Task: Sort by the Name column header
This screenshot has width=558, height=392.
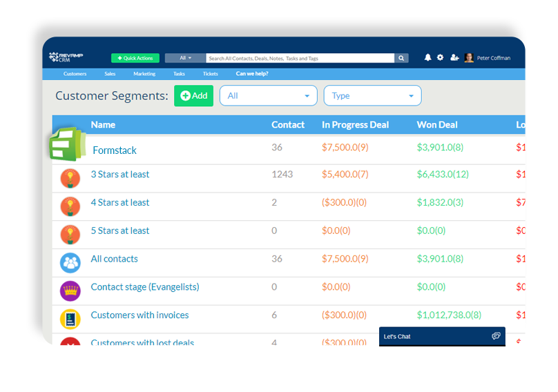Action: click(x=103, y=125)
